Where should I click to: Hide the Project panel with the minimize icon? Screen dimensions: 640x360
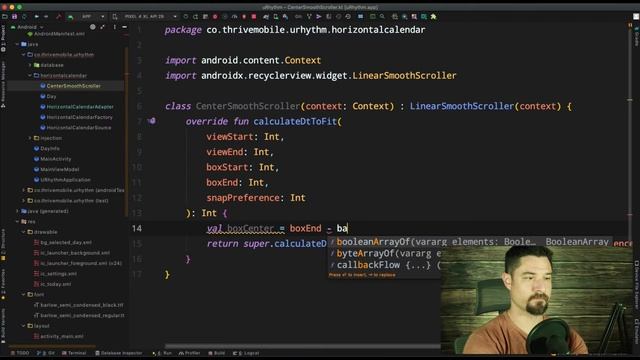pyautogui.click(x=124, y=27)
